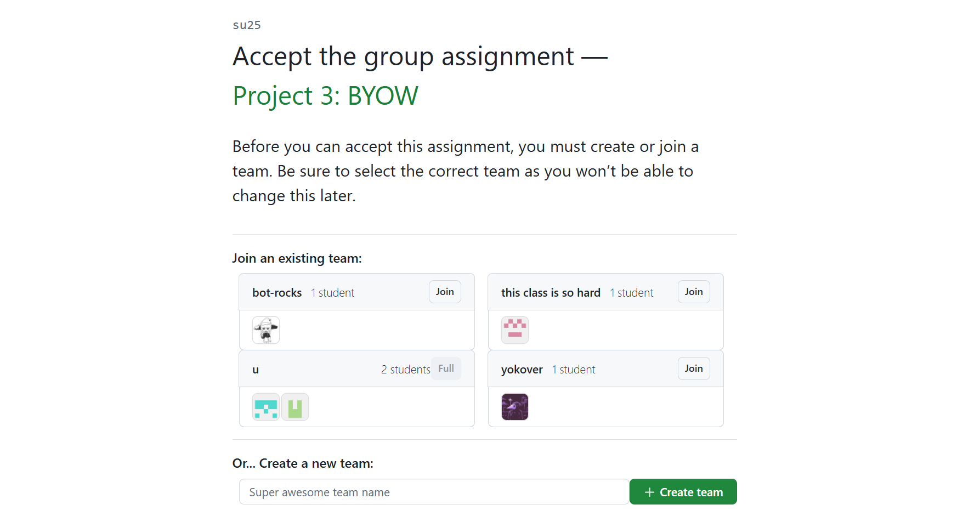
Task: Click the bot-rocks member avatar
Action: (266, 330)
